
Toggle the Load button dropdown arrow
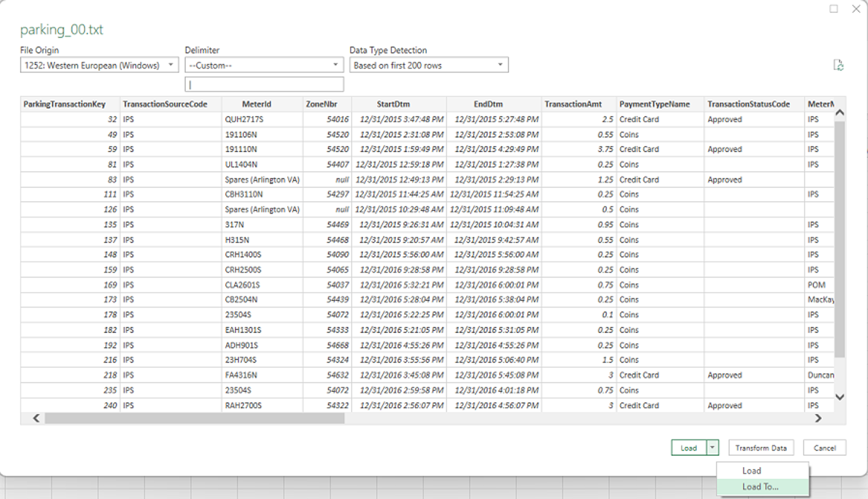coord(712,447)
